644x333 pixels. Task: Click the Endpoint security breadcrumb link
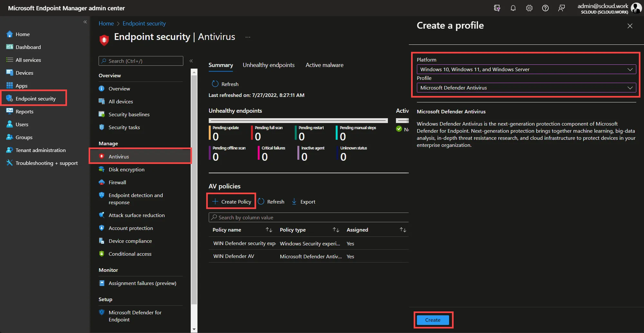click(x=144, y=24)
